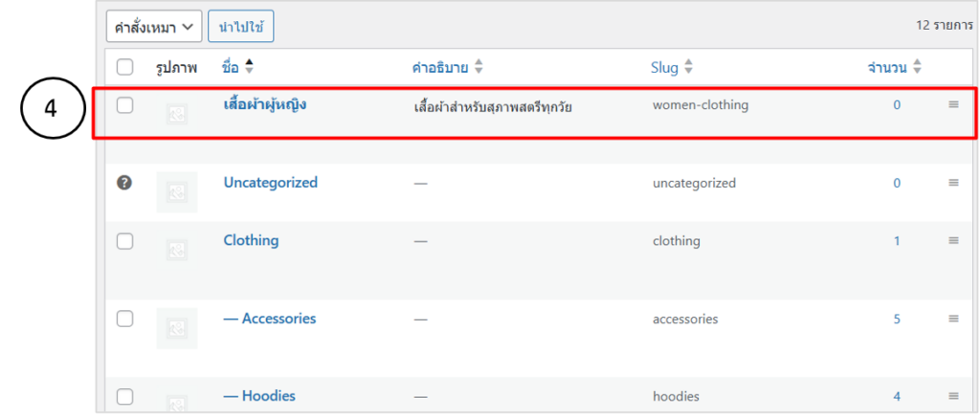Check the box for เสื้อผ้าผู้หญิง category
Image resolution: width=980 pixels, height=419 pixels.
click(x=124, y=105)
